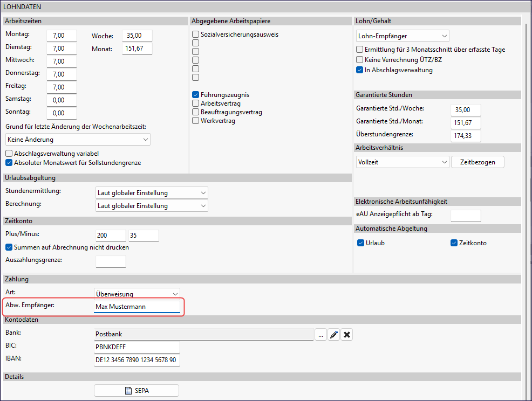Disable automatic Urlaub Abgeltung checkbox
Screen dimensions: 532x401
tap(360, 243)
